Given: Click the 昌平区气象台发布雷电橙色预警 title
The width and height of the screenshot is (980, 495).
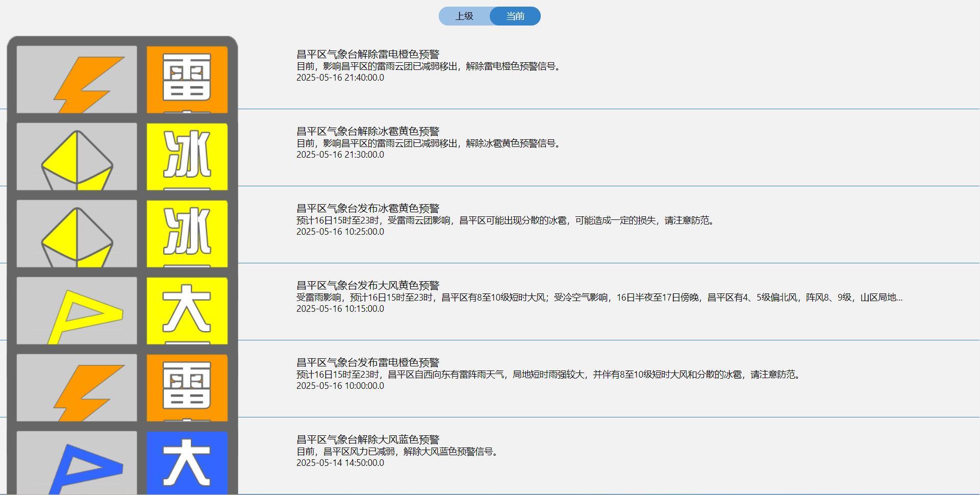Looking at the screenshot, I should [369, 362].
